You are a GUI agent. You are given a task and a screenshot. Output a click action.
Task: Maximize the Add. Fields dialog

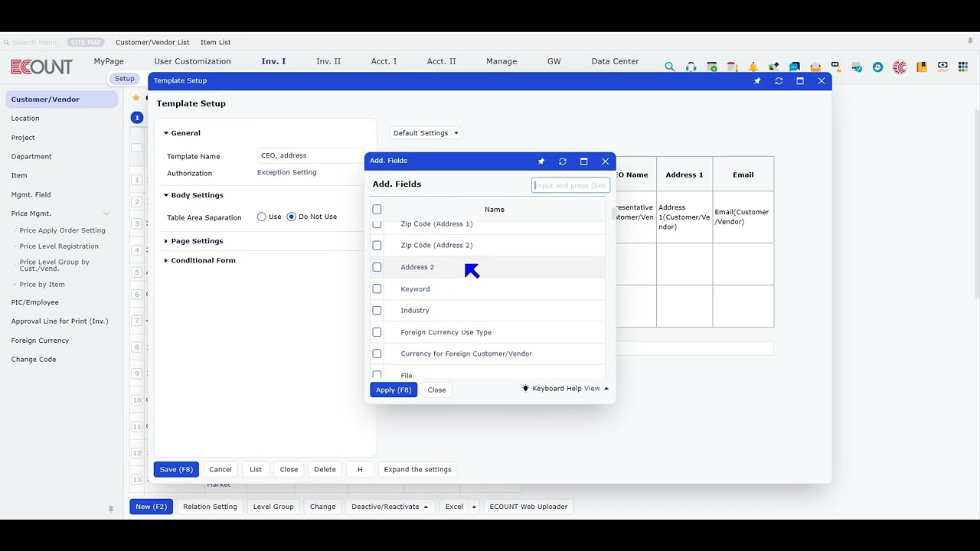pyautogui.click(x=584, y=161)
